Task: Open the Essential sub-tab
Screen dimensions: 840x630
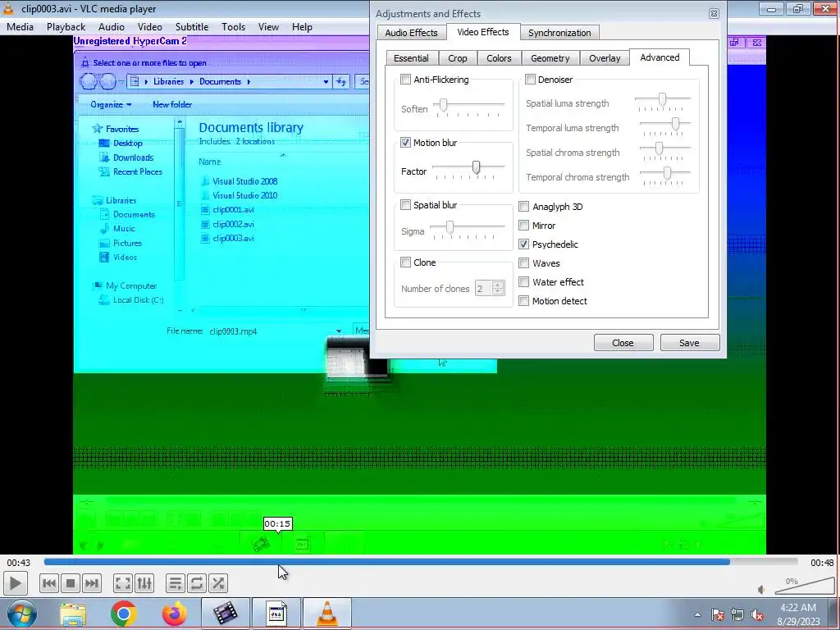Action: coord(411,58)
